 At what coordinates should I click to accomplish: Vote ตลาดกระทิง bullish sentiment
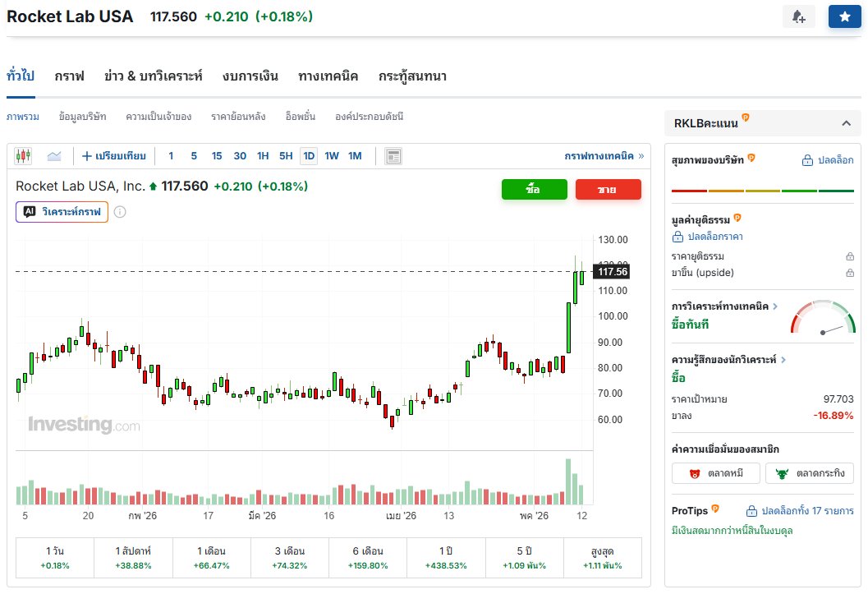[x=810, y=473]
